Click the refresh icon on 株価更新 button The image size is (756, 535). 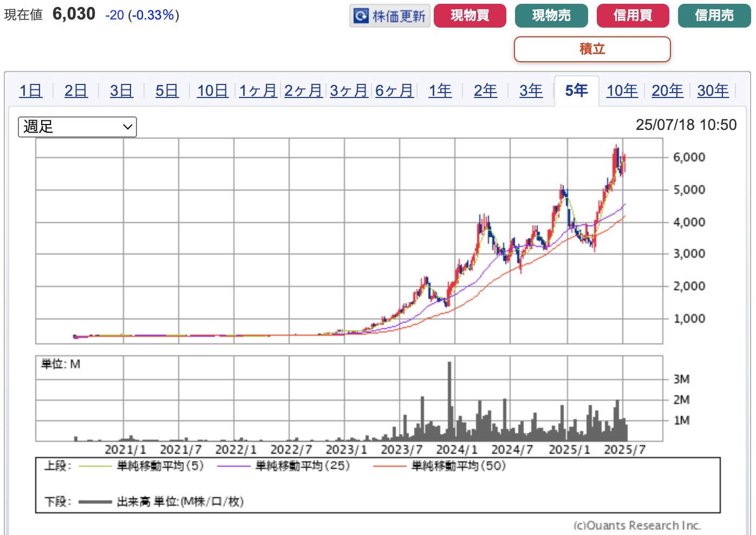tap(361, 16)
